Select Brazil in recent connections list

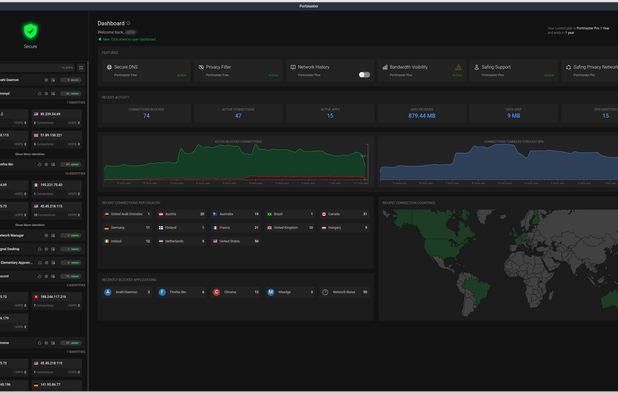(x=290, y=214)
